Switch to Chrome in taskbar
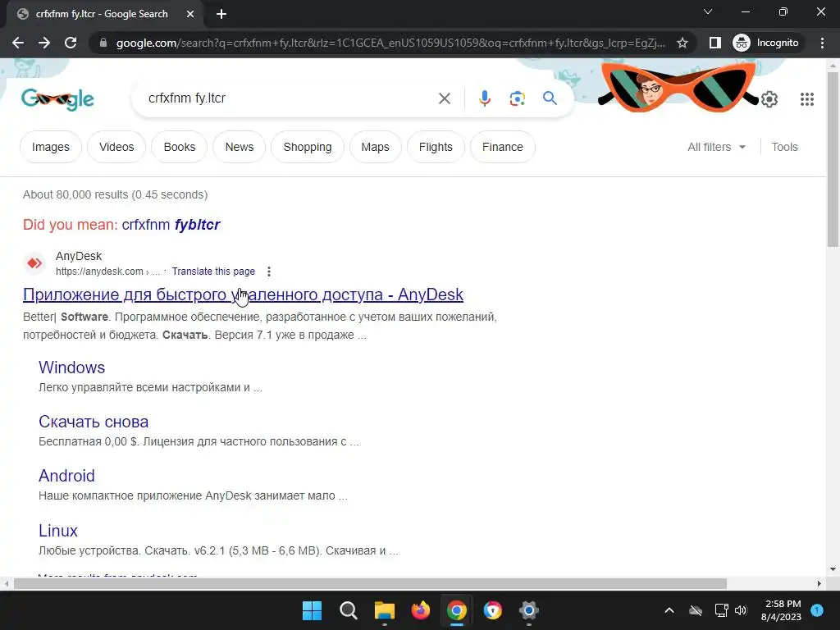 pyautogui.click(x=456, y=610)
